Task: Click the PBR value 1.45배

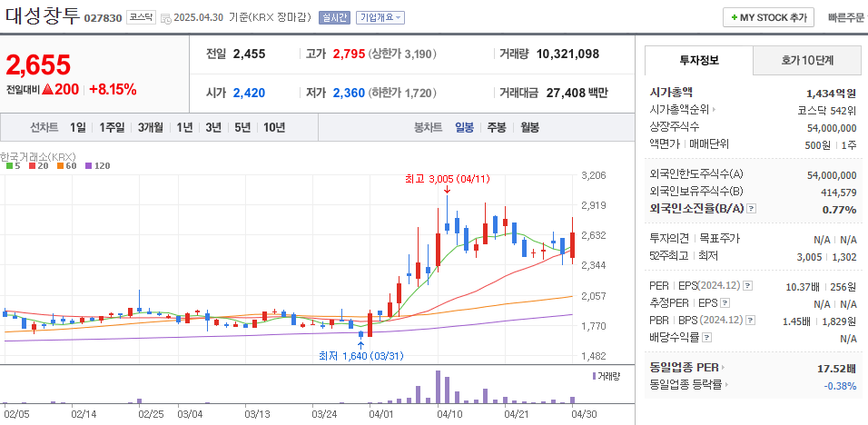Action: click(x=796, y=321)
